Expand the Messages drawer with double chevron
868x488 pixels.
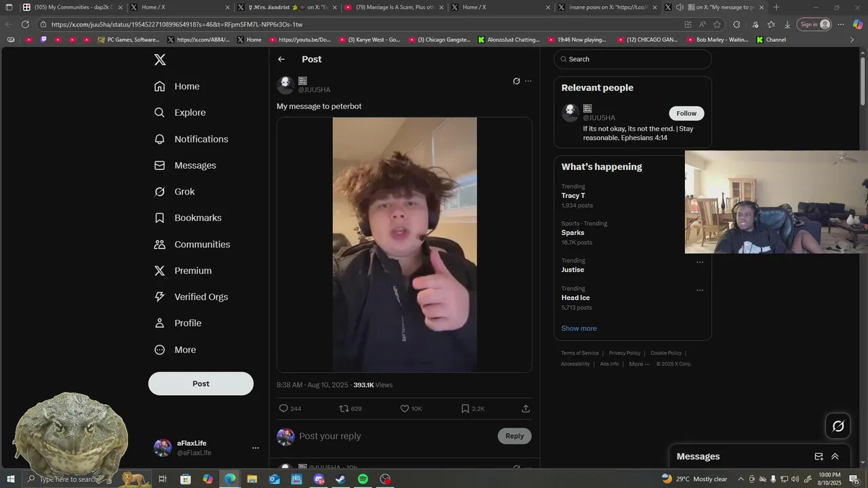click(835, 457)
